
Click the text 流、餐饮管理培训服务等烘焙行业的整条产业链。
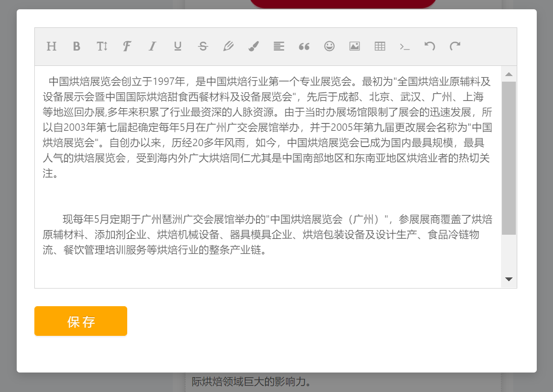155,250
